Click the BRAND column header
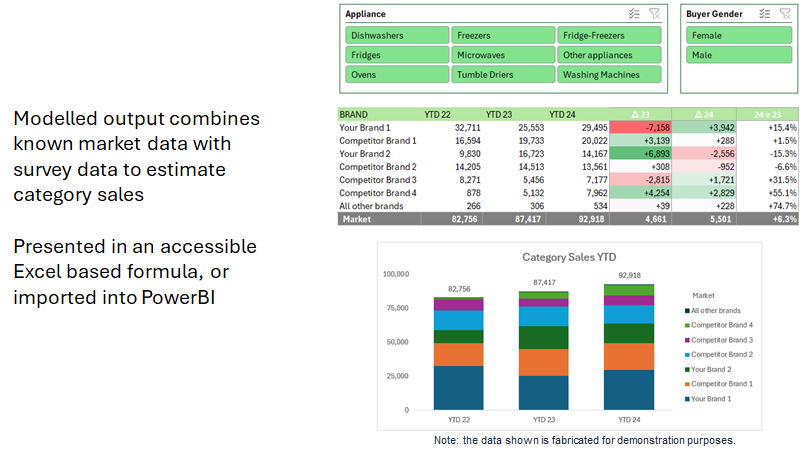 pos(354,114)
